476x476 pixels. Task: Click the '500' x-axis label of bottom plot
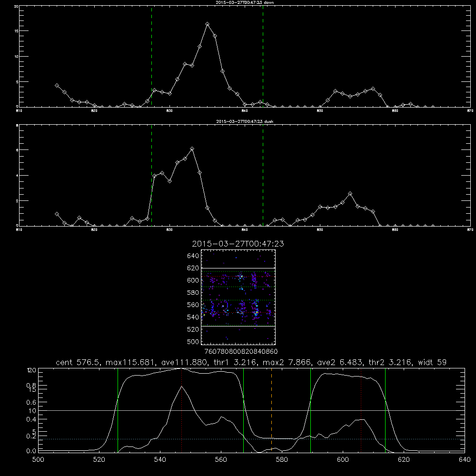click(x=38, y=460)
